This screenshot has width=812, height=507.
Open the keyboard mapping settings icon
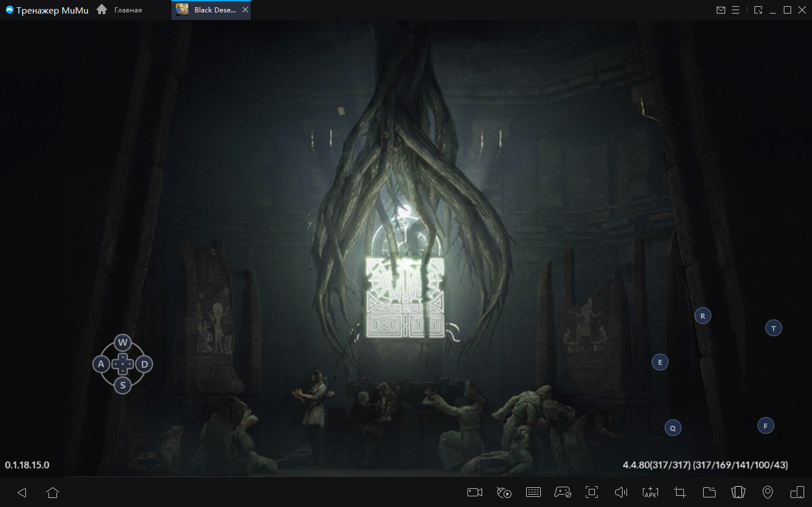[x=533, y=492]
